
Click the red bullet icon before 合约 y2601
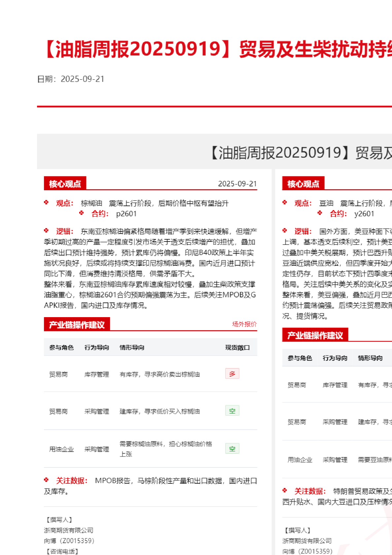click(320, 213)
